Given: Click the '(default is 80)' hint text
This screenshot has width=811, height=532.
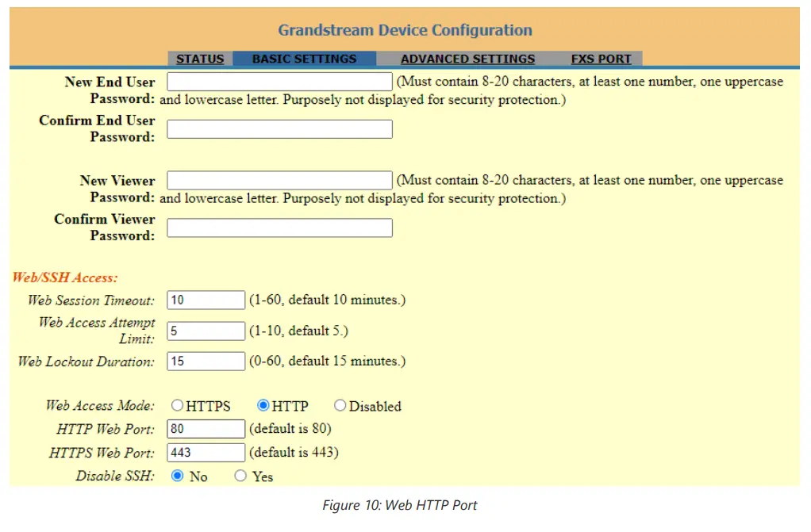Looking at the screenshot, I should coord(290,429).
